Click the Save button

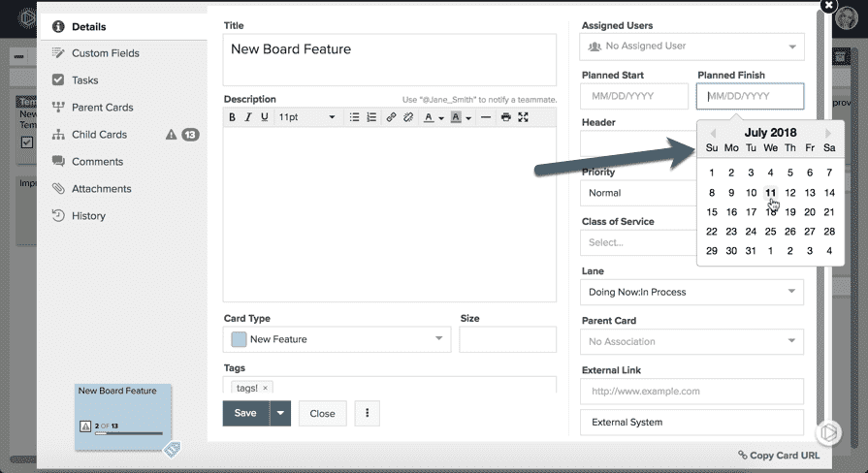point(245,413)
